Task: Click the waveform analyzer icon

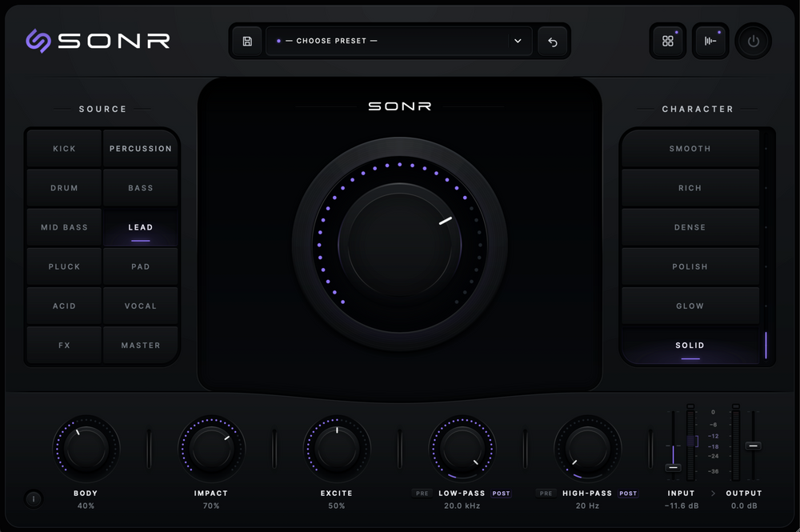Action: pyautogui.click(x=710, y=41)
